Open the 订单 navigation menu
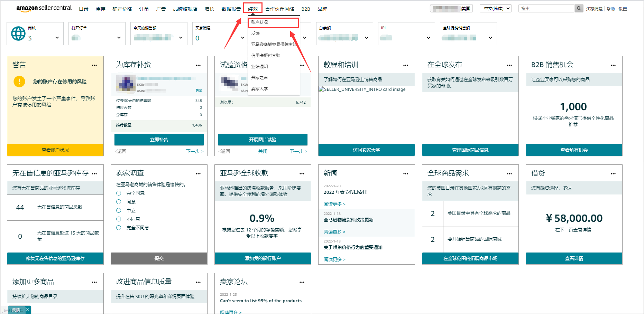 point(144,9)
